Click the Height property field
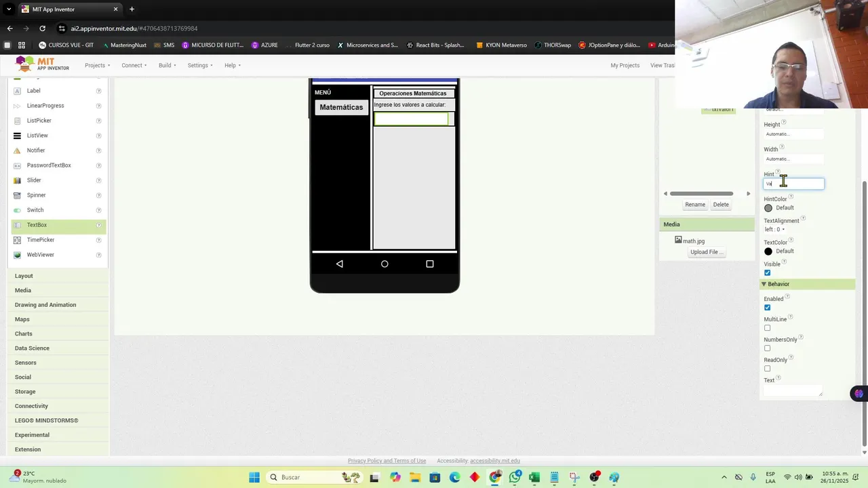The height and width of the screenshot is (488, 868). click(x=793, y=134)
